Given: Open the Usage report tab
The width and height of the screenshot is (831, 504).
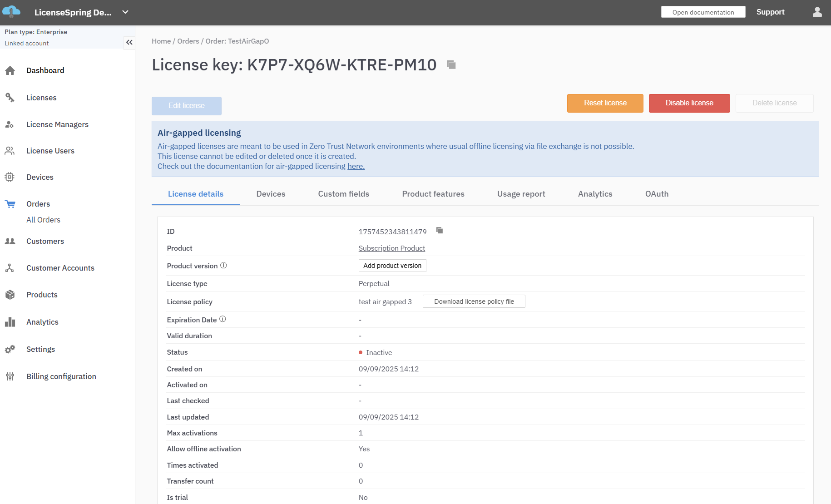Looking at the screenshot, I should (521, 194).
